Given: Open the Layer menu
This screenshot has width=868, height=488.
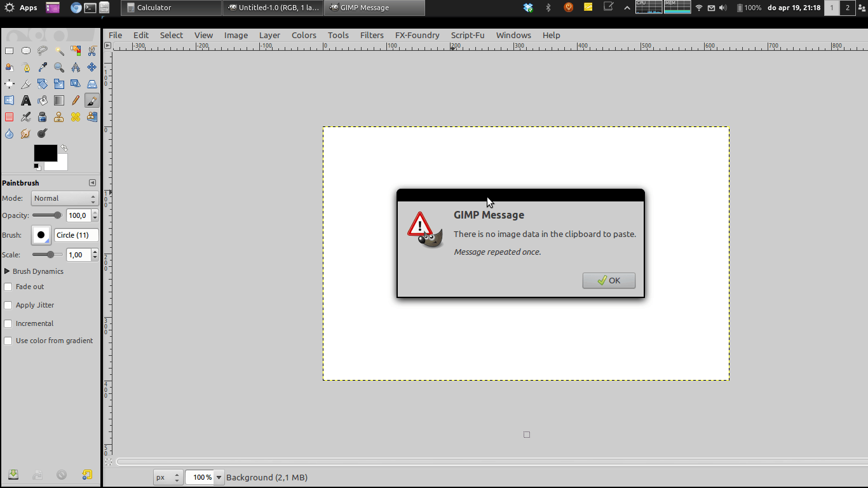Looking at the screenshot, I should tap(269, 35).
